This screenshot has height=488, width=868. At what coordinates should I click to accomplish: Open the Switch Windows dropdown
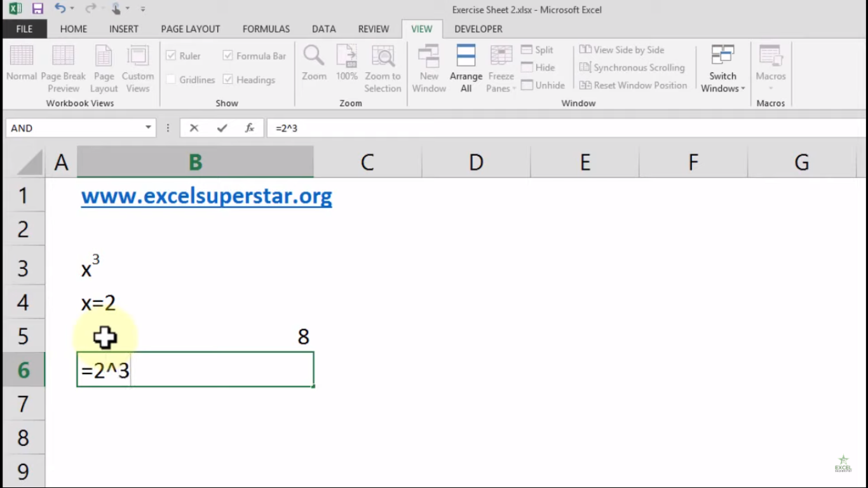[x=722, y=69]
